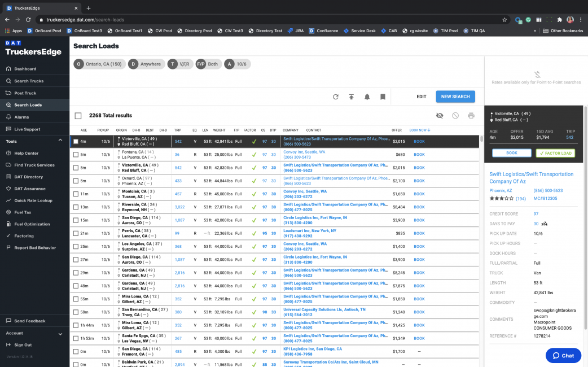
Task: Click the (194) reviews link
Action: click(x=520, y=199)
